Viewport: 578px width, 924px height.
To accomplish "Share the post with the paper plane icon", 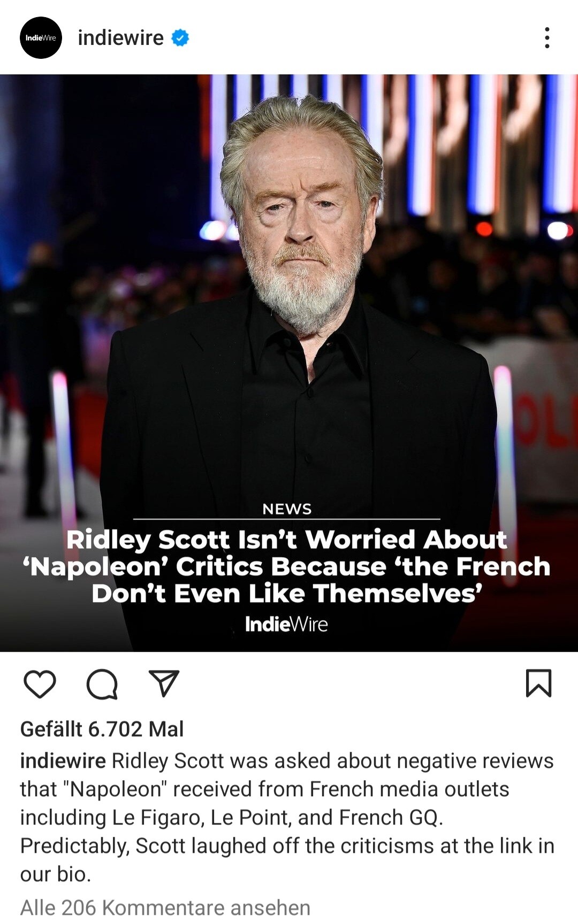I will [x=163, y=683].
